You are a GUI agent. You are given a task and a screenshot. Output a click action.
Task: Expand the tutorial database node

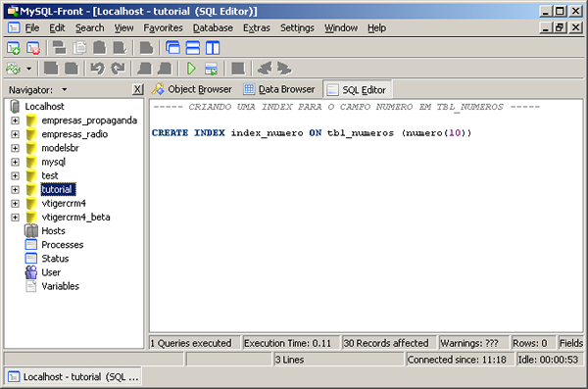[x=15, y=190]
